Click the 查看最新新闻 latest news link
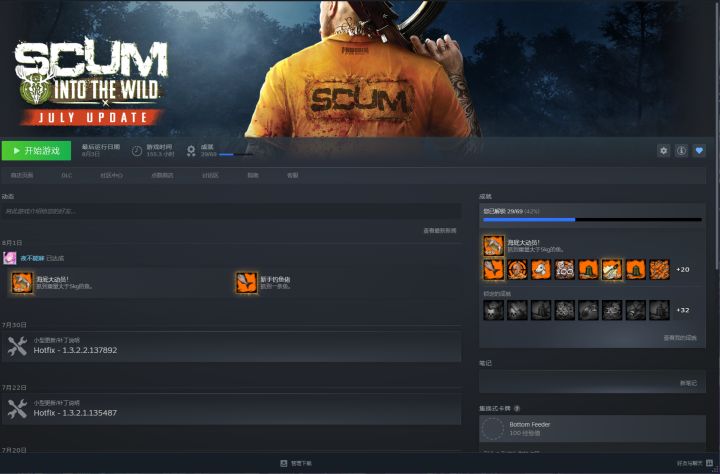Image resolution: width=720 pixels, height=474 pixels. 439,231
